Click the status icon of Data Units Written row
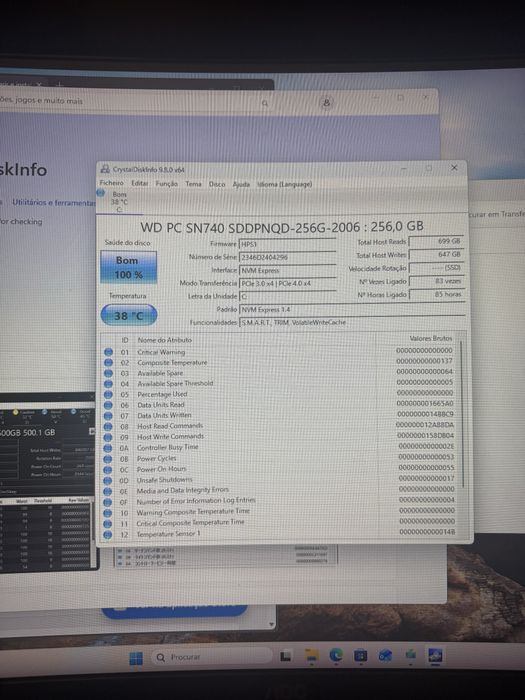This screenshot has width=525, height=700. pos(108,416)
